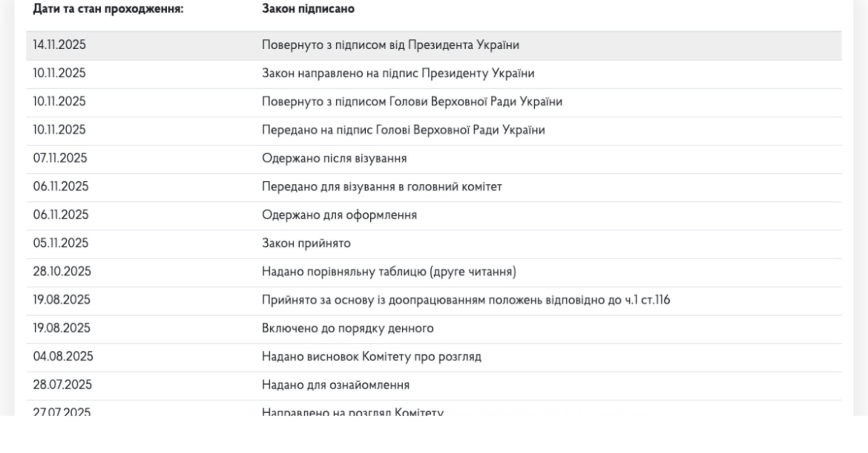Image resolution: width=868 pixels, height=453 pixels.
Task: Select "Повернуто з підписом Голови Верховної Ради" row
Action: tap(412, 102)
